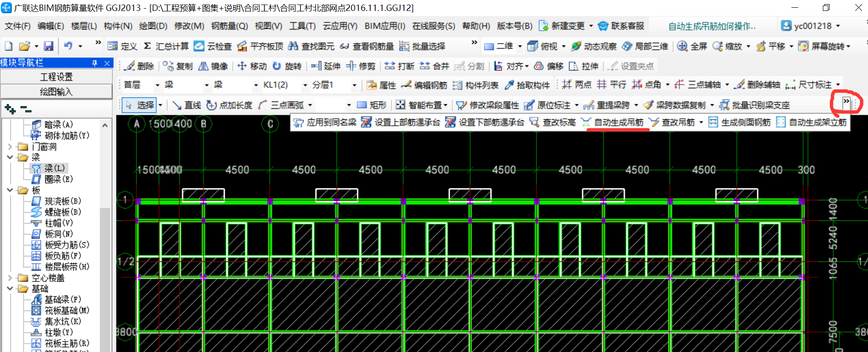This screenshot has width=868, height=352.
Task: Pick the 旋转 rotate tool
Action: tap(287, 66)
